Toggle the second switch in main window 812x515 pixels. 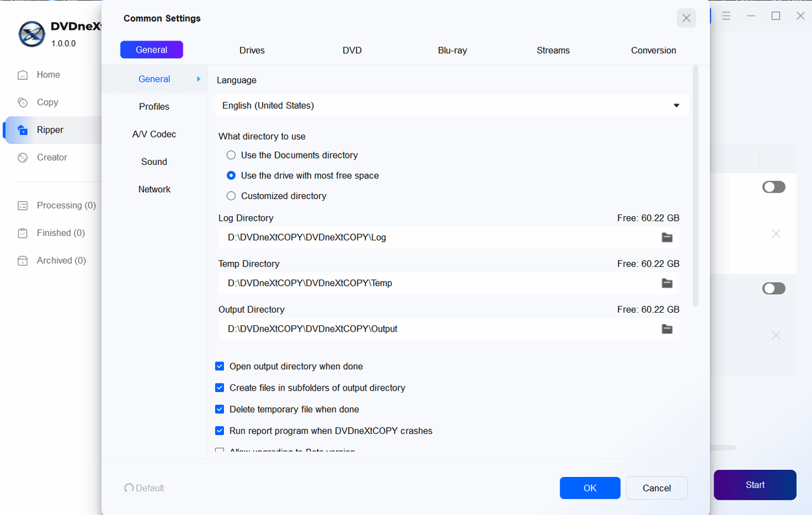pyautogui.click(x=774, y=289)
